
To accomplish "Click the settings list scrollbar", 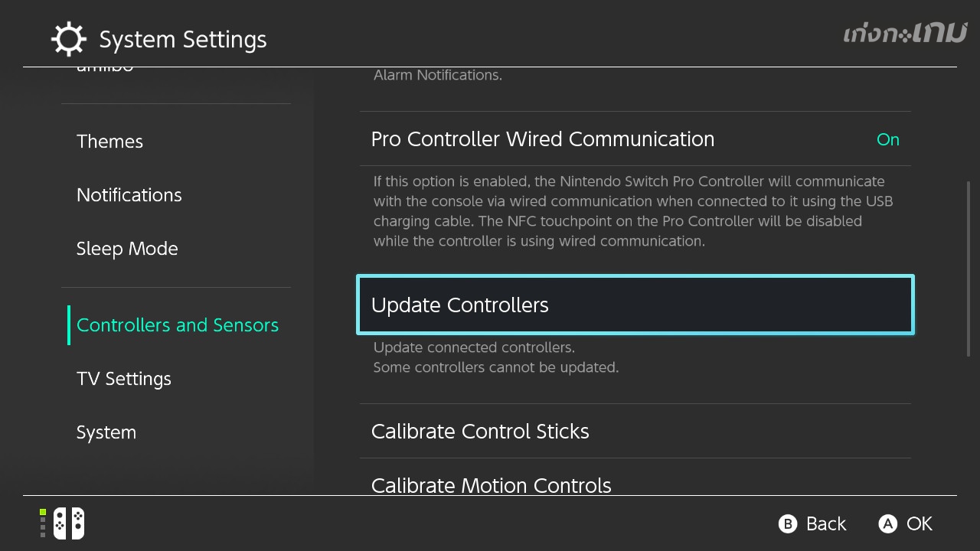I will point(969,268).
